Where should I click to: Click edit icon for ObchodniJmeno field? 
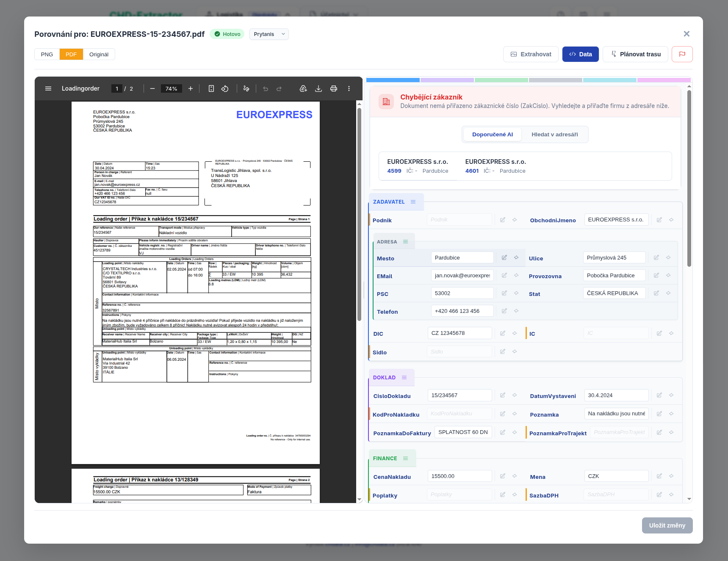(659, 220)
